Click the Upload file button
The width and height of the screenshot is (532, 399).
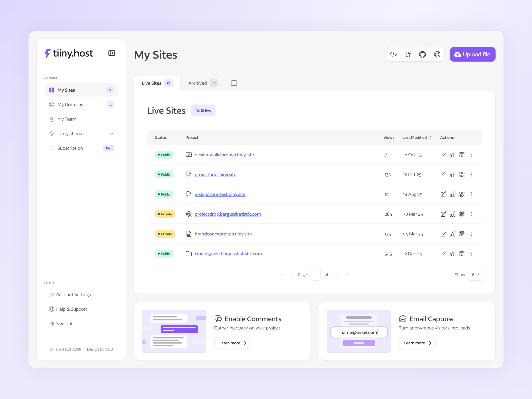click(x=472, y=54)
